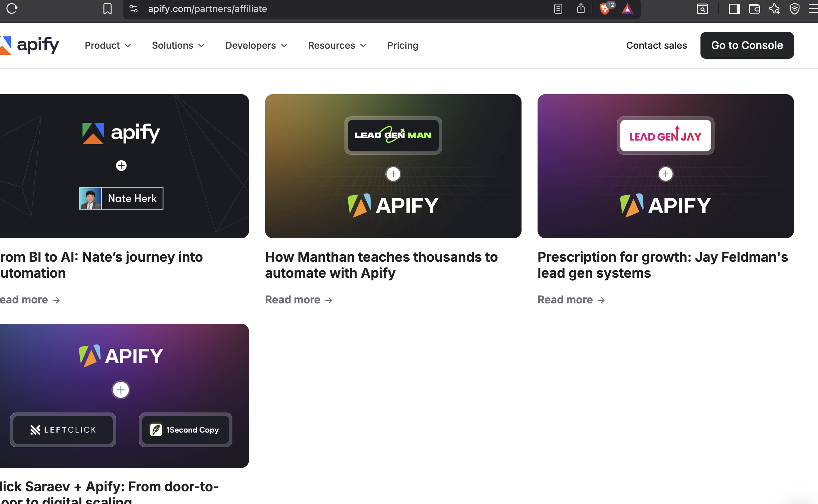
Task: Click Read more under Nate's article
Action: (x=30, y=300)
